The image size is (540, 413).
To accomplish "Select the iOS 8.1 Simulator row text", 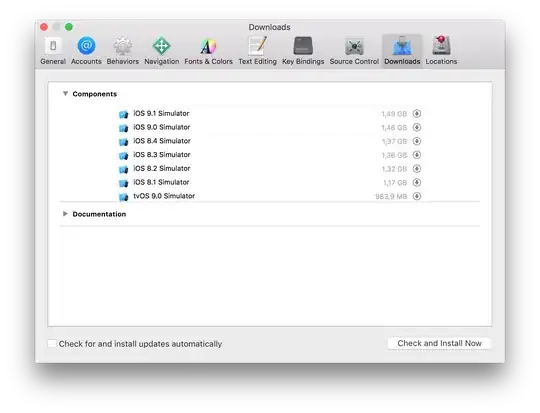I will 161,182.
